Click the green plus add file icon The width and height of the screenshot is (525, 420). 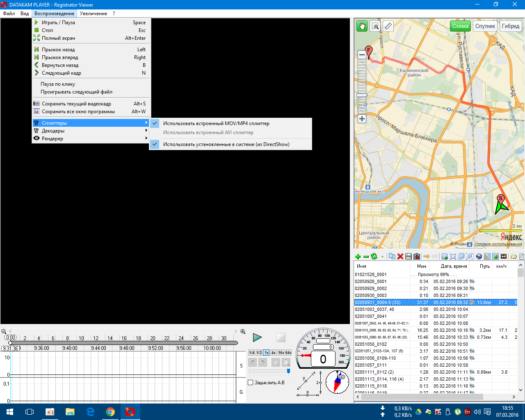(x=358, y=256)
